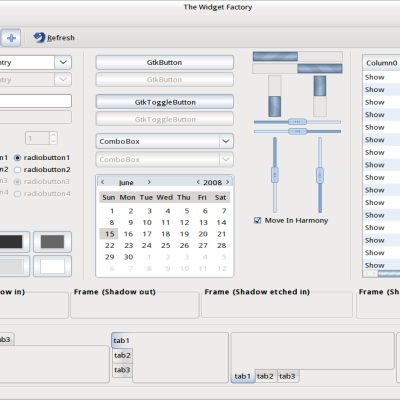Click the disabled GtkToggleButton

165,119
